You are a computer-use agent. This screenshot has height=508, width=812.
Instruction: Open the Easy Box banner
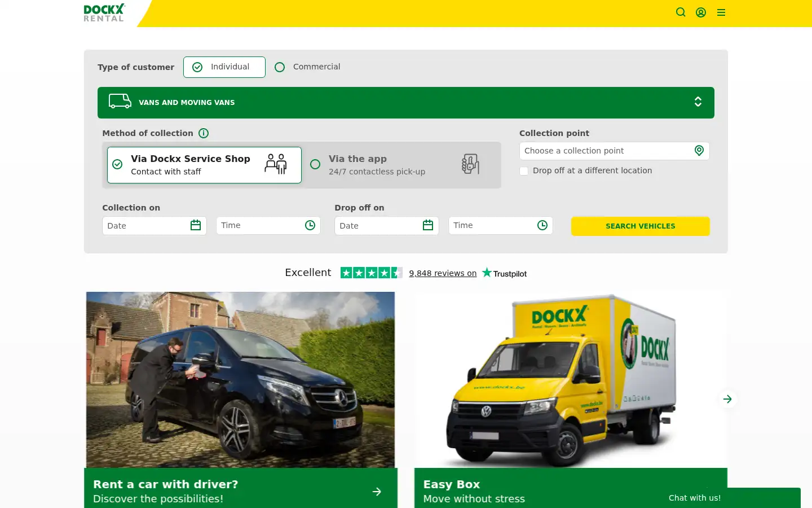[571, 488]
